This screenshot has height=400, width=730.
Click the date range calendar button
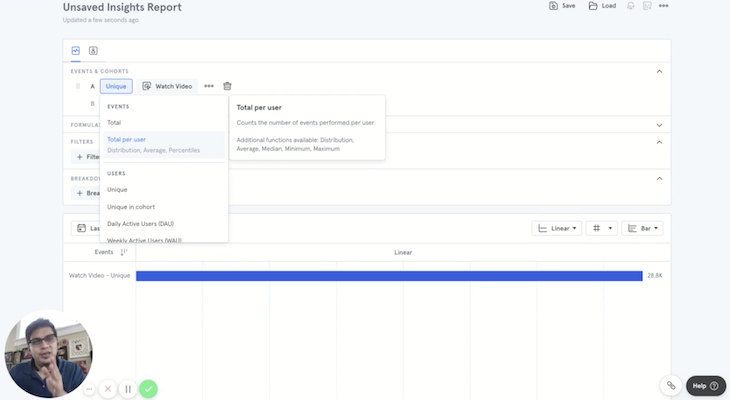[x=86, y=228]
